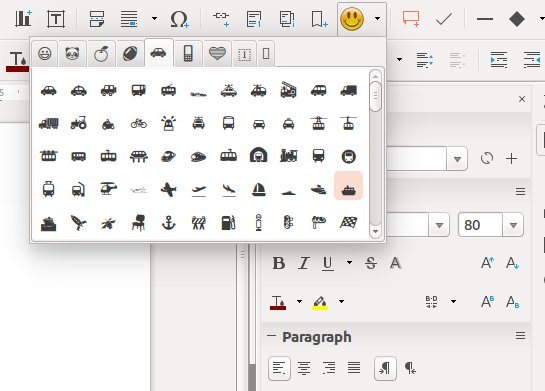Insert the anchor emoji
Viewport: 545px width, 391px height.
tap(169, 222)
